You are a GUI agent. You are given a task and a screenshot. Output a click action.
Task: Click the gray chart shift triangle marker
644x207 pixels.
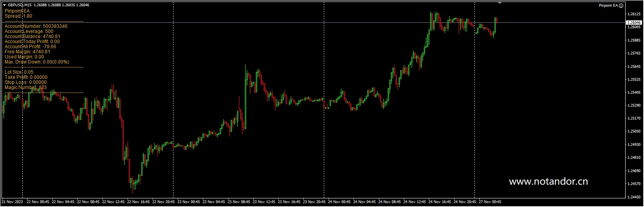500,3
